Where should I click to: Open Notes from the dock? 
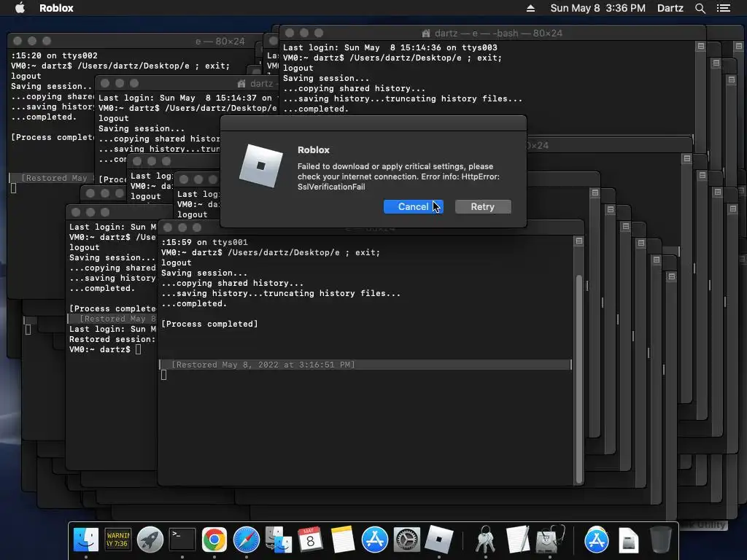pyautogui.click(x=342, y=540)
